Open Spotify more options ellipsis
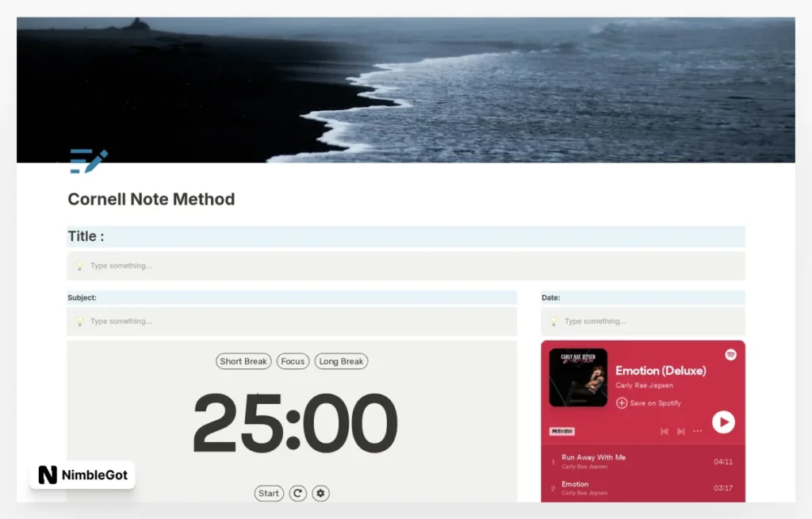812x519 pixels. pyautogui.click(x=698, y=431)
